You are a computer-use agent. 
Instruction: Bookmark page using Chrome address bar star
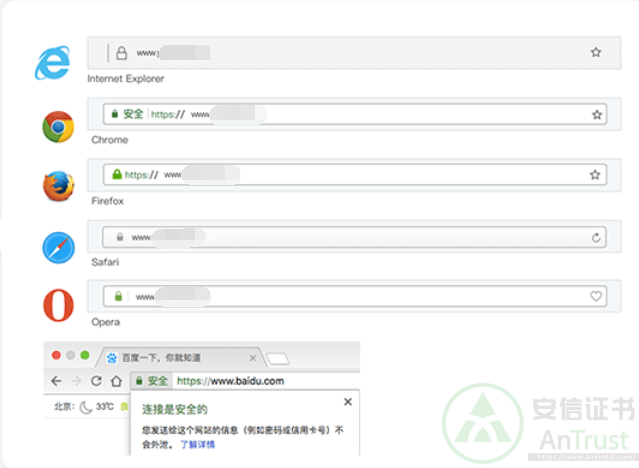(x=597, y=115)
